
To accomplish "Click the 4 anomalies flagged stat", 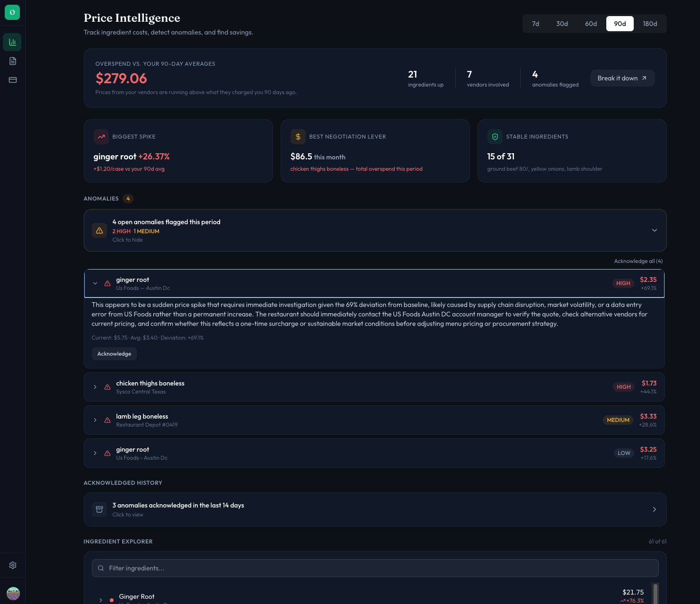I will click(555, 79).
